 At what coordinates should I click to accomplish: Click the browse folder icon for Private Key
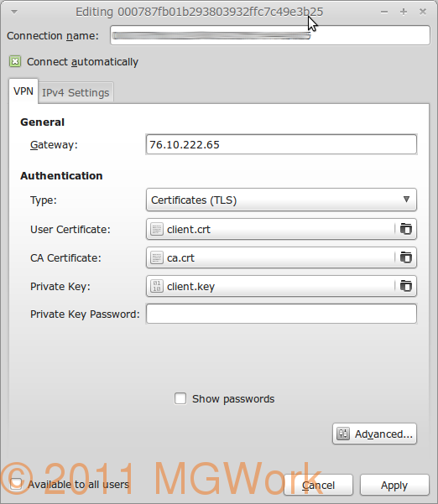tap(406, 286)
